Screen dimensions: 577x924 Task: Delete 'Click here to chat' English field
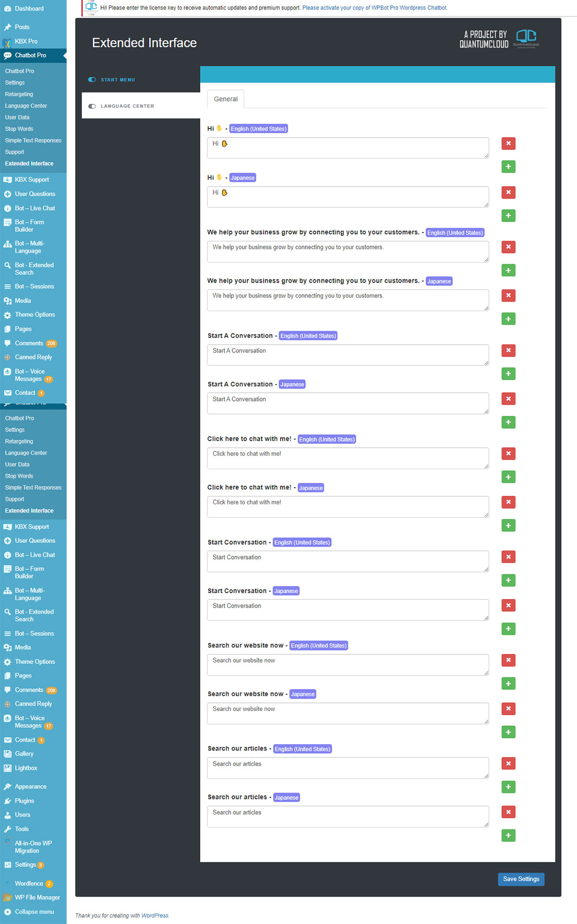coord(508,454)
